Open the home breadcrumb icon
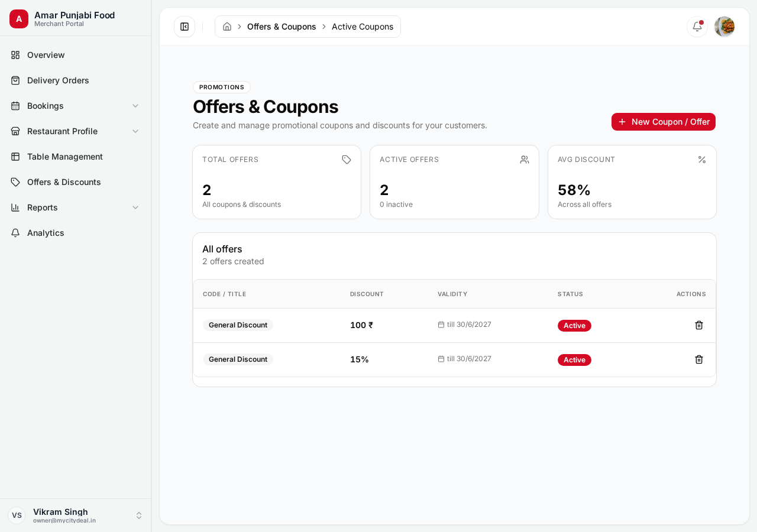Image resolution: width=757 pixels, height=532 pixels. pyautogui.click(x=227, y=27)
